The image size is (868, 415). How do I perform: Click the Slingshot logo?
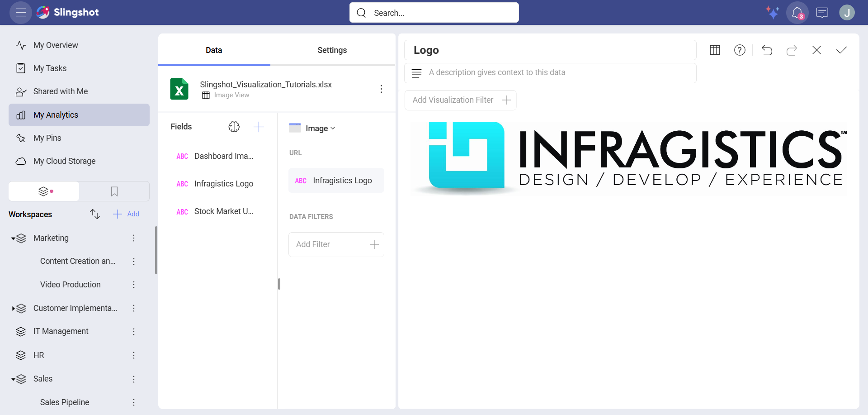tap(68, 12)
